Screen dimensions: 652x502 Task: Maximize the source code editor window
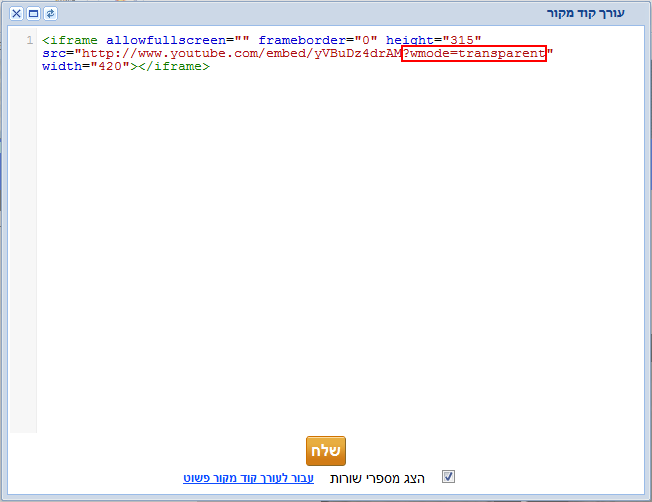[33, 14]
